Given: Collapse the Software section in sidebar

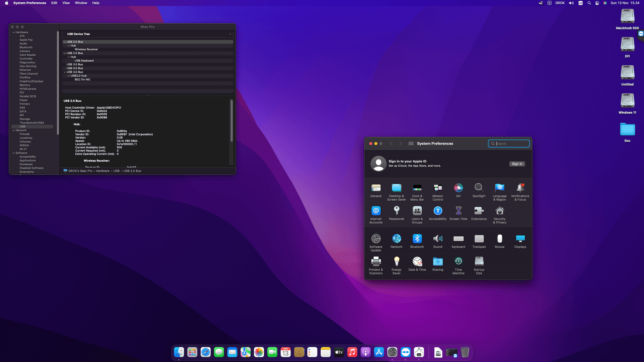Looking at the screenshot, I should (13, 153).
